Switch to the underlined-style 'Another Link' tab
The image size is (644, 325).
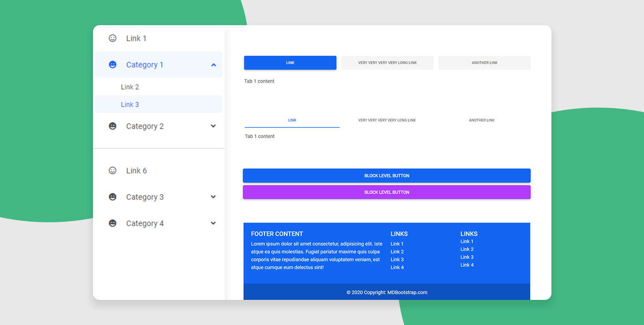481,120
